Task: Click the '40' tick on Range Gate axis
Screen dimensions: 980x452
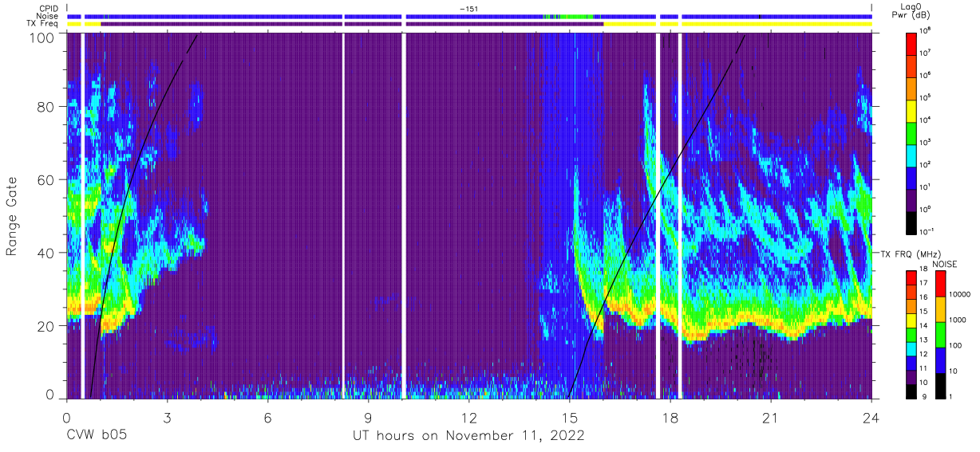Action: 47,254
